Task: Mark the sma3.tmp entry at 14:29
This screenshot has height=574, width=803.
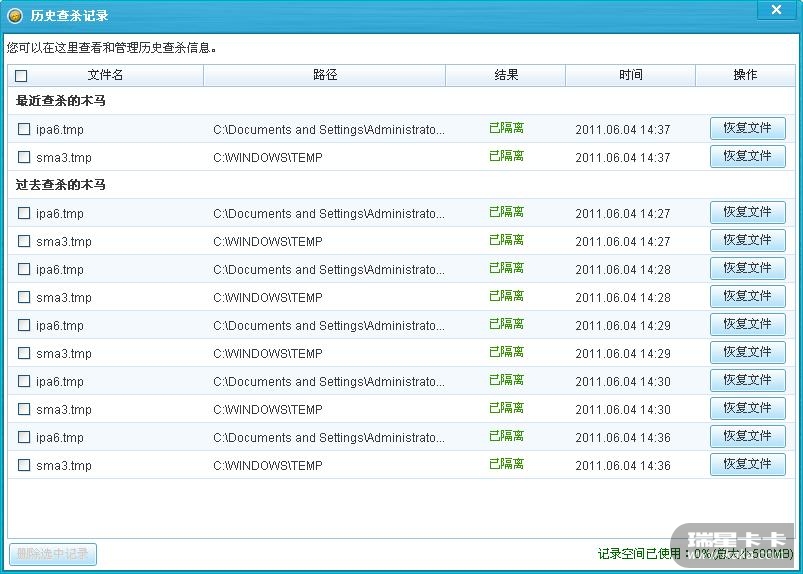Action: (24, 353)
